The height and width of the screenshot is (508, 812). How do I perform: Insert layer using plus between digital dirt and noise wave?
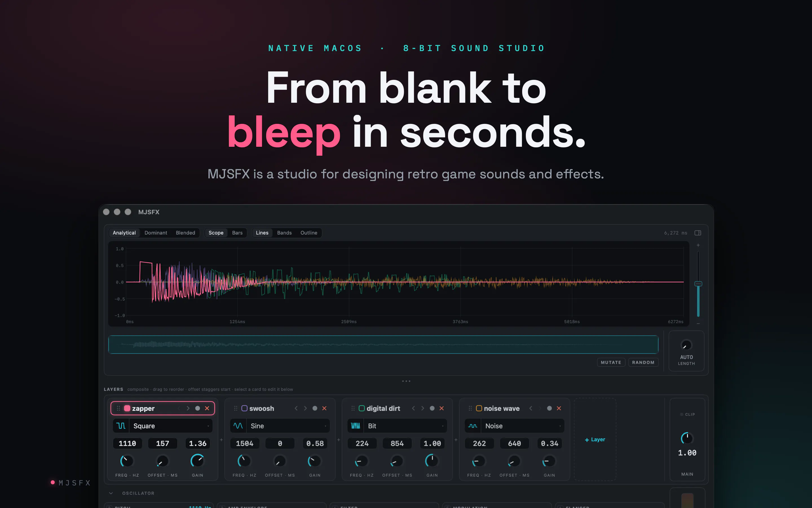point(456,440)
